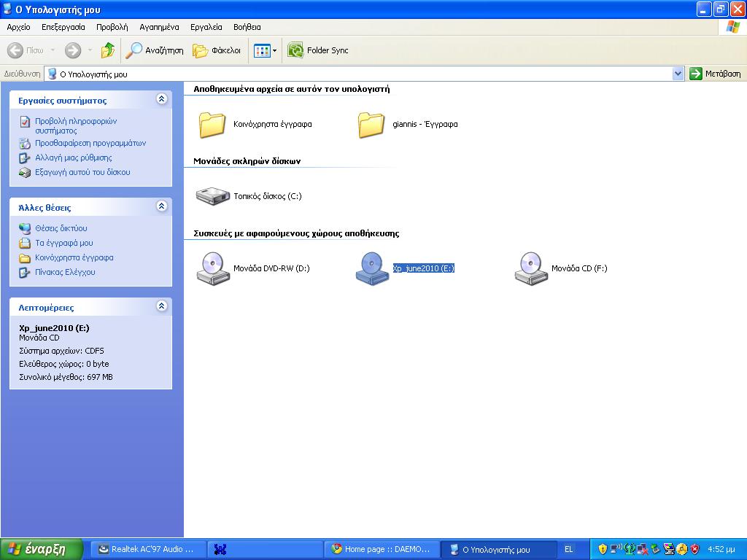The width and height of the screenshot is (747, 560).
Task: Open the Κοινόχρηστα έγγραφα folder icon
Action: (x=212, y=125)
